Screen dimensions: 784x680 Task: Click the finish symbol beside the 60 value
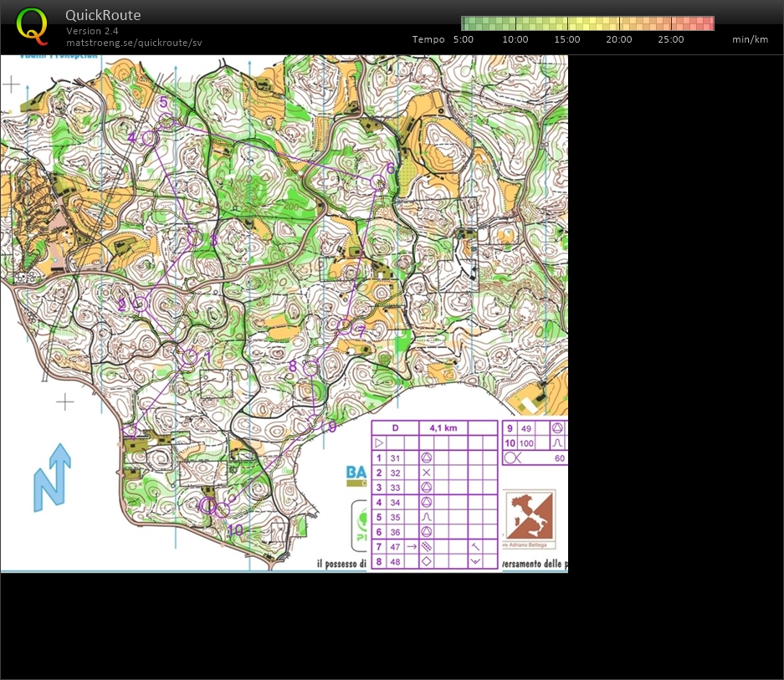tap(513, 458)
